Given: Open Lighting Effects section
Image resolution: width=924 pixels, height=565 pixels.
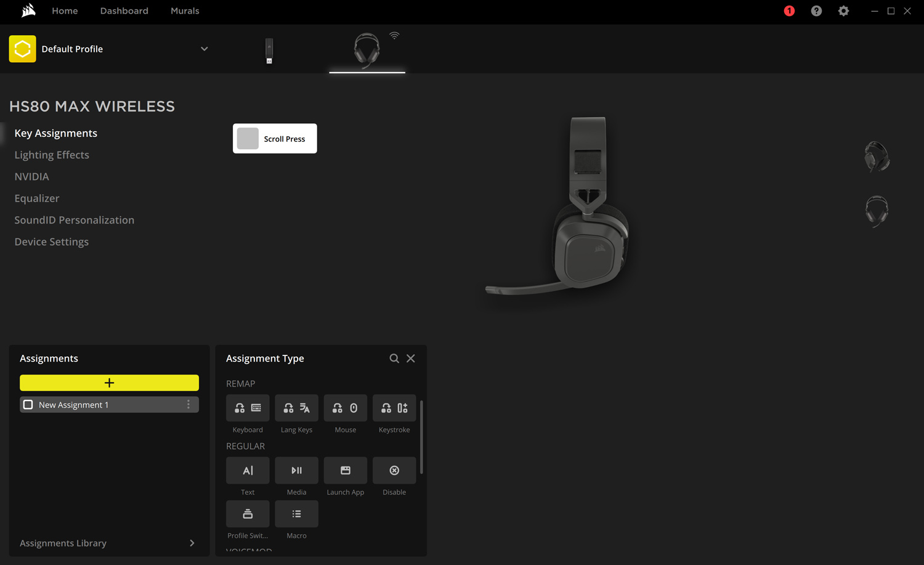Looking at the screenshot, I should (x=52, y=155).
